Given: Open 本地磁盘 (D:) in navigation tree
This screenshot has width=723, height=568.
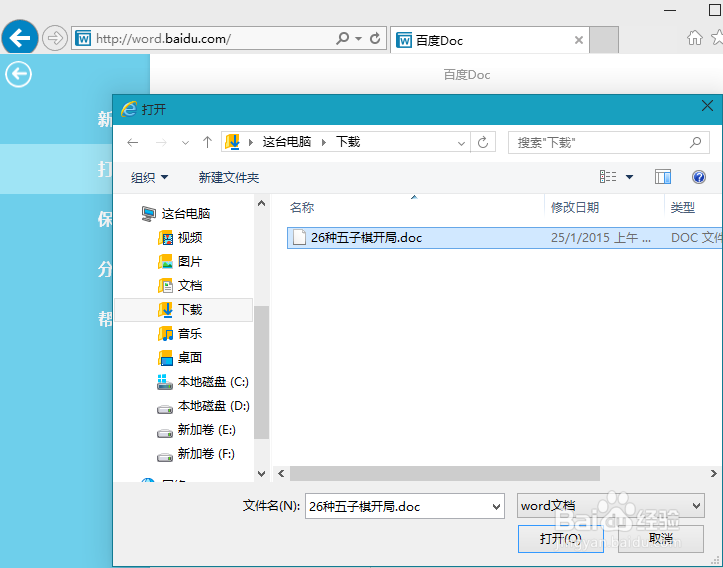Looking at the screenshot, I should (203, 406).
